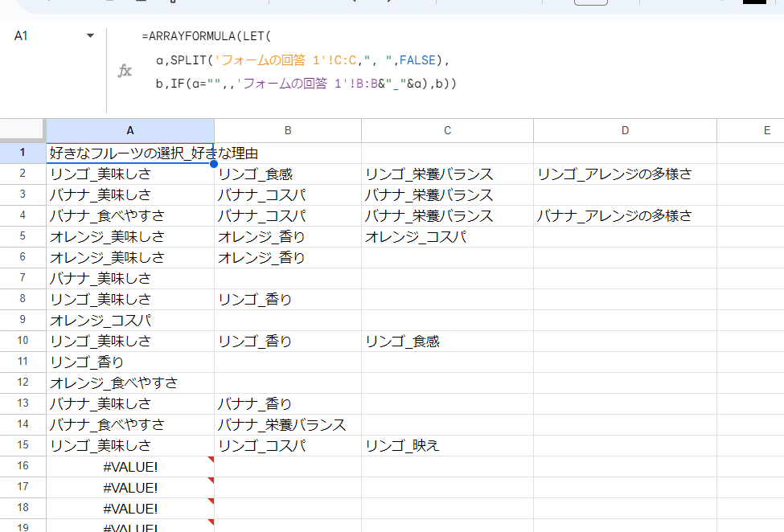Select バナナ_食べやすさ in row 14
The height and width of the screenshot is (532, 784).
click(x=130, y=424)
